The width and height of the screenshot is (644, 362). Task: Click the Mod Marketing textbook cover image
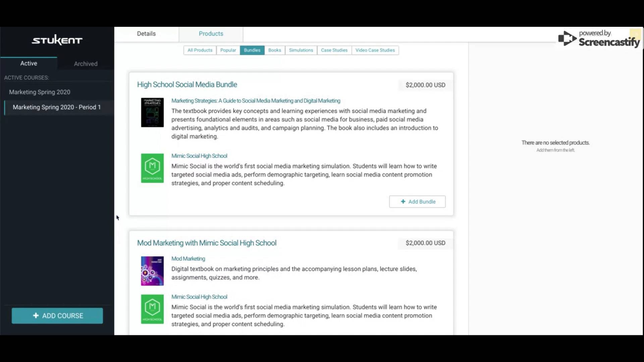152,271
